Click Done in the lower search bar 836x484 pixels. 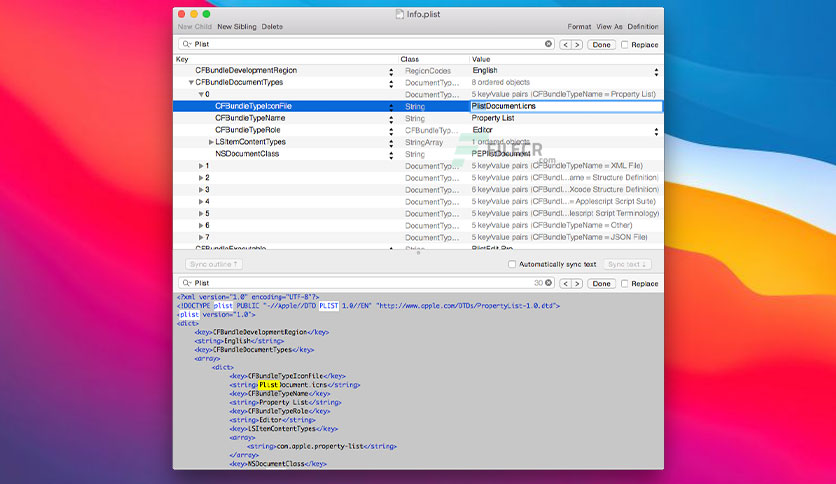(x=601, y=284)
